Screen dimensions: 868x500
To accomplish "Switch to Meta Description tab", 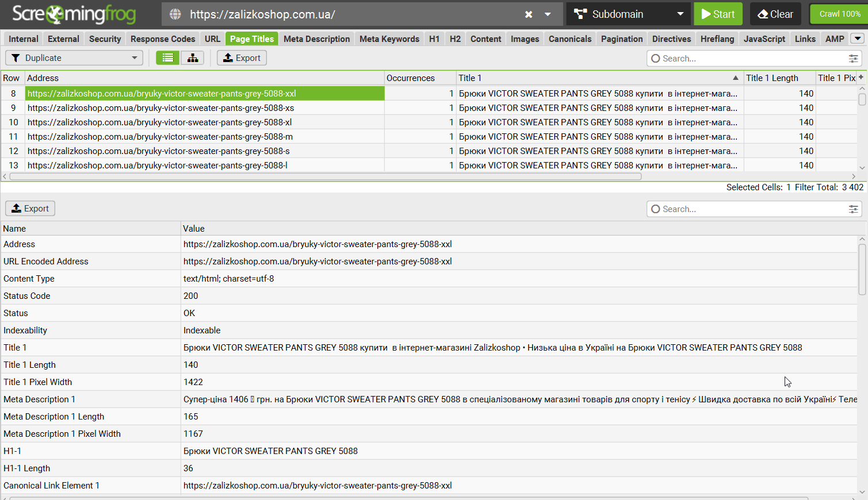I will pos(316,39).
